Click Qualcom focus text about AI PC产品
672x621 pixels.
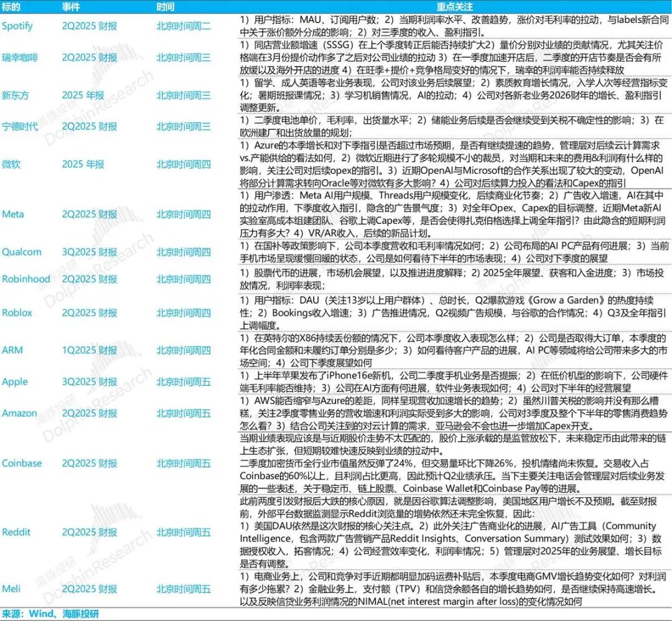[x=454, y=252]
